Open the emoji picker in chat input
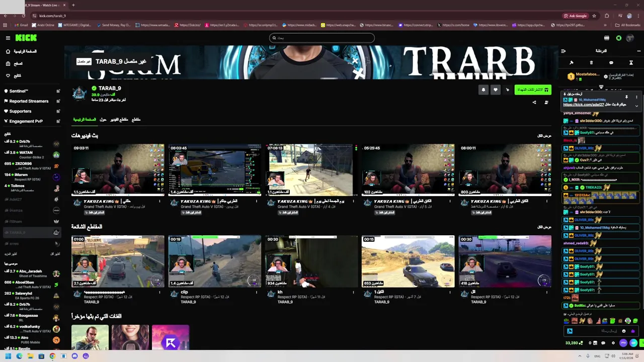Screen dimensions: 644x362 [x=624, y=331]
